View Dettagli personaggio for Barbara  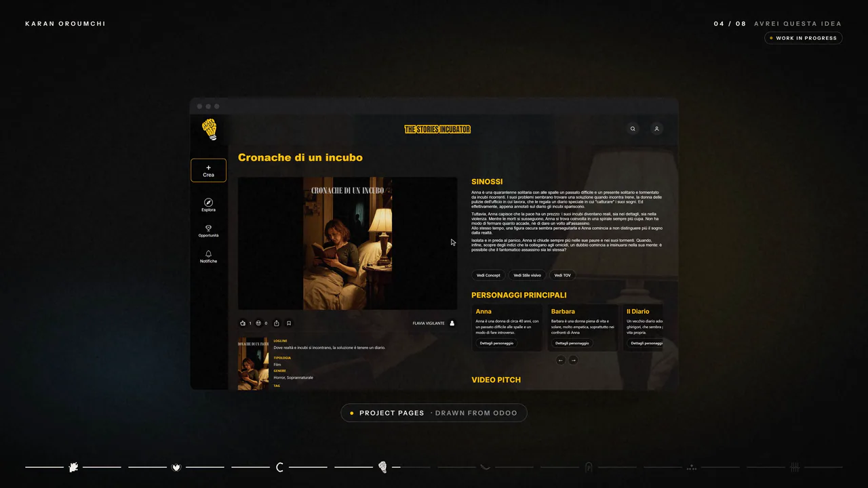(x=572, y=343)
